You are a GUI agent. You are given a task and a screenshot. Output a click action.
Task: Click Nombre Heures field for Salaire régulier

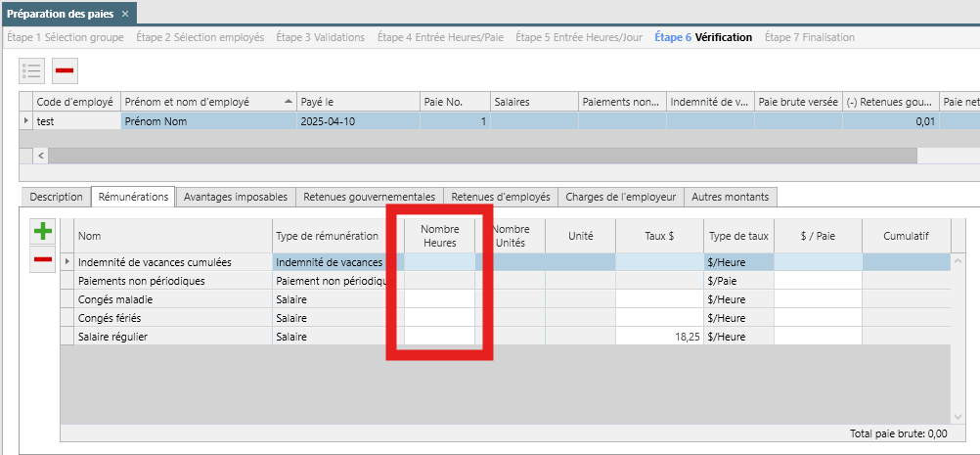439,337
